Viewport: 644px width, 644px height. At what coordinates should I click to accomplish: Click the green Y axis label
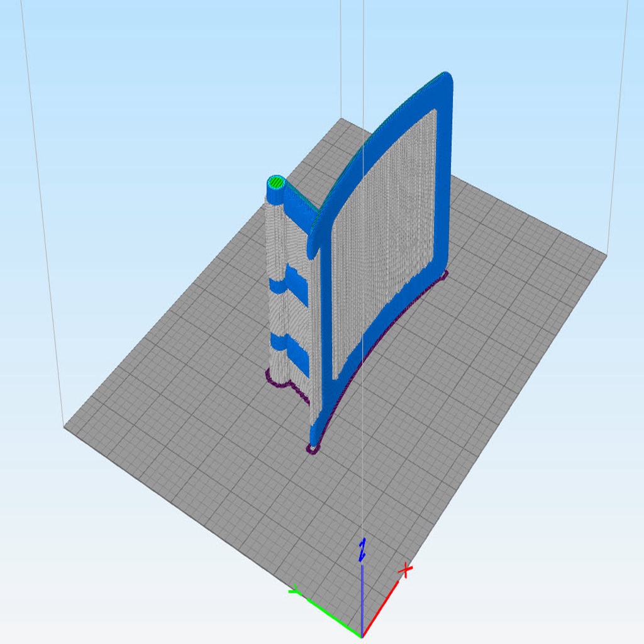point(294,590)
